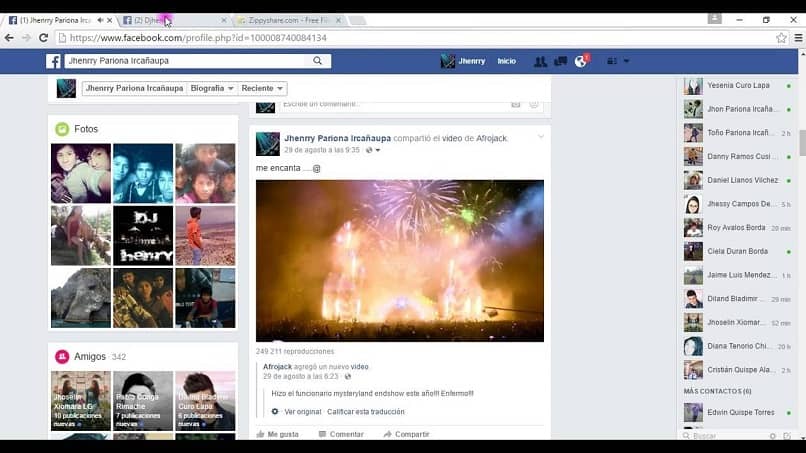Click the browser back arrow

[9, 38]
